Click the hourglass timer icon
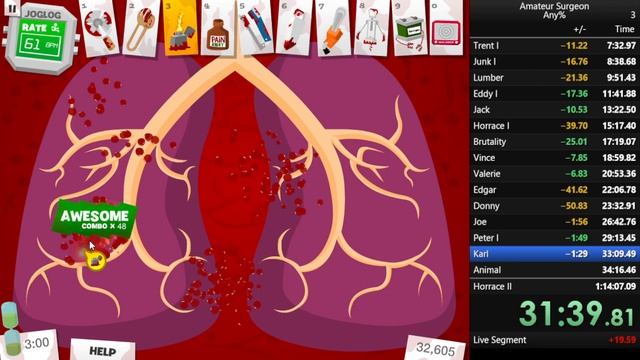The width and height of the screenshot is (640, 360). [11, 330]
